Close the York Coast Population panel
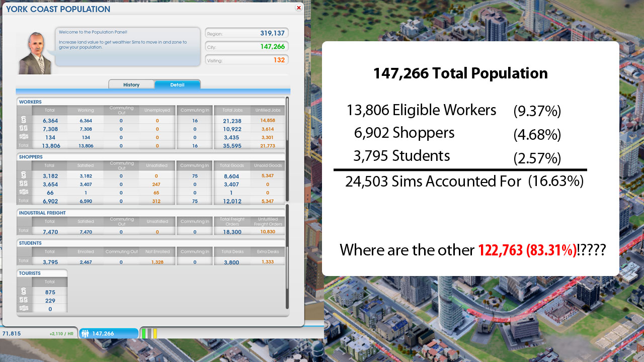This screenshot has width=644, height=362. [x=299, y=8]
